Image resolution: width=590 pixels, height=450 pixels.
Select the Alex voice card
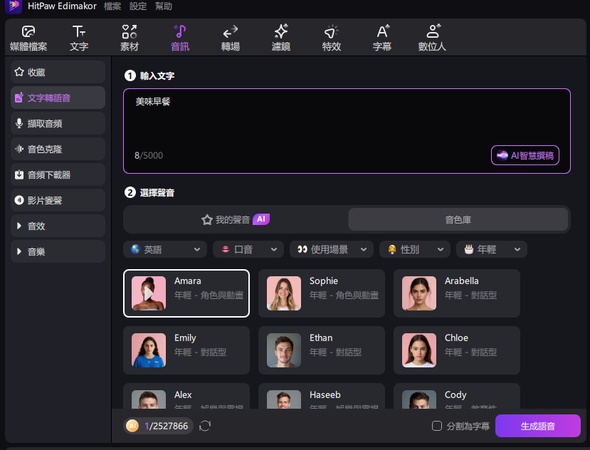(186, 396)
